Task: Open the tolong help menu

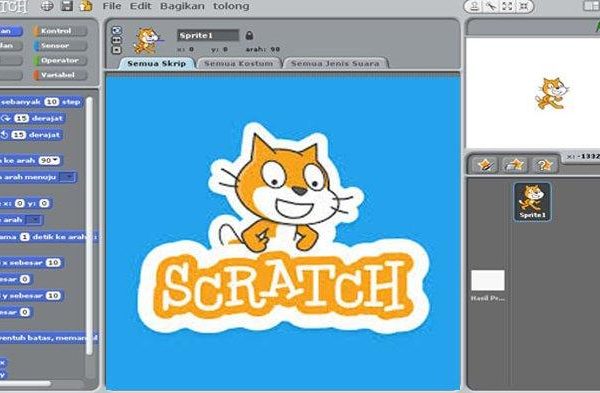Action: (x=231, y=6)
